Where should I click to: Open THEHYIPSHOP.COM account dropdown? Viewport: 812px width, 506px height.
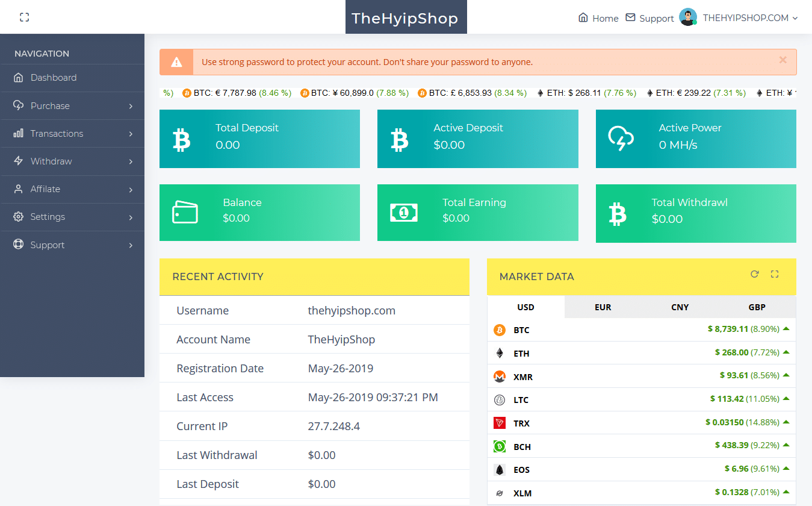click(751, 18)
